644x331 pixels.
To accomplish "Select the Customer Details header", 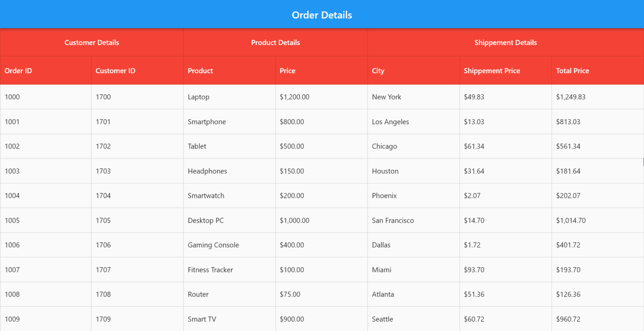I will [91, 42].
